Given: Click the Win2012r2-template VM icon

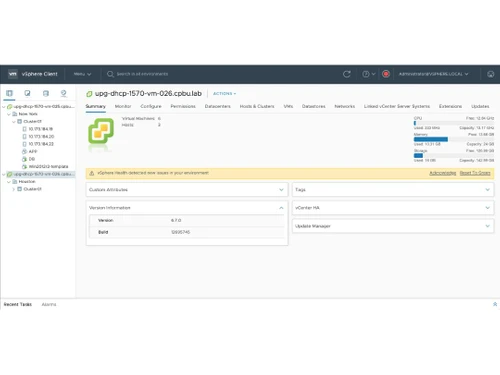Looking at the screenshot, I should (24, 166).
